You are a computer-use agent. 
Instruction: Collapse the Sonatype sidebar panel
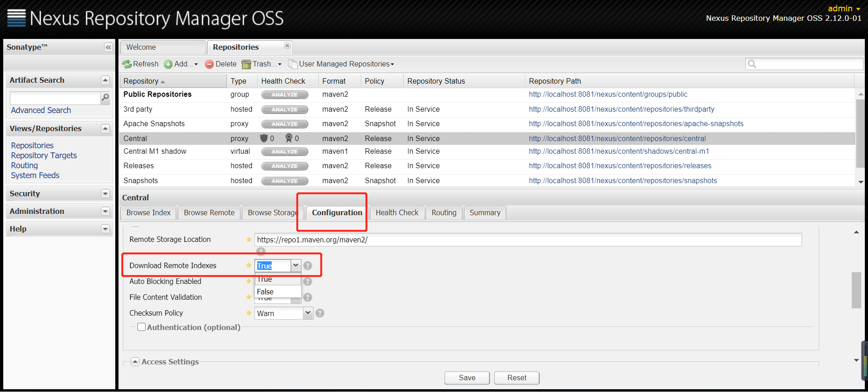[x=108, y=47]
